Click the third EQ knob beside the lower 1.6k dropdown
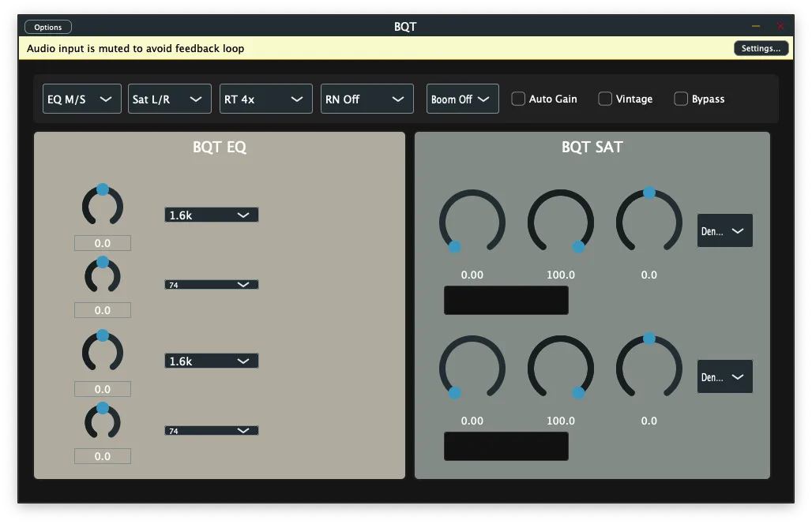Screen dimensions: 812x524 point(103,351)
